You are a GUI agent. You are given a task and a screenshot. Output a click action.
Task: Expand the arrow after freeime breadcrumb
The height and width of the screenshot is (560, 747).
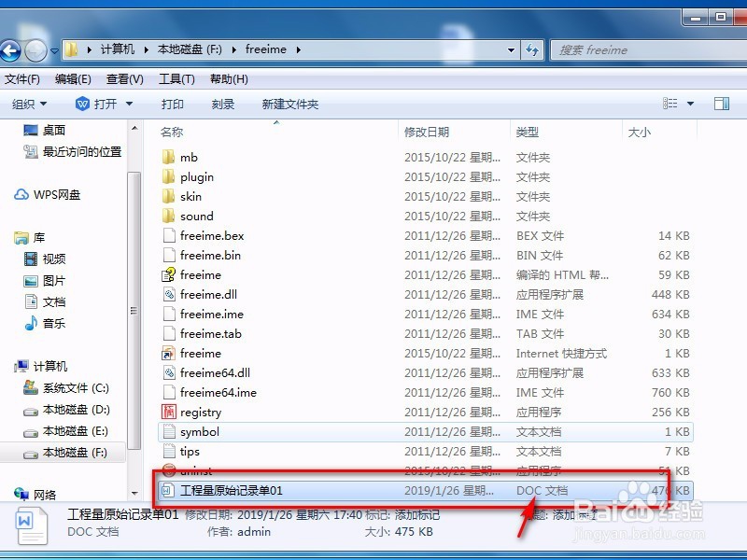pos(298,49)
